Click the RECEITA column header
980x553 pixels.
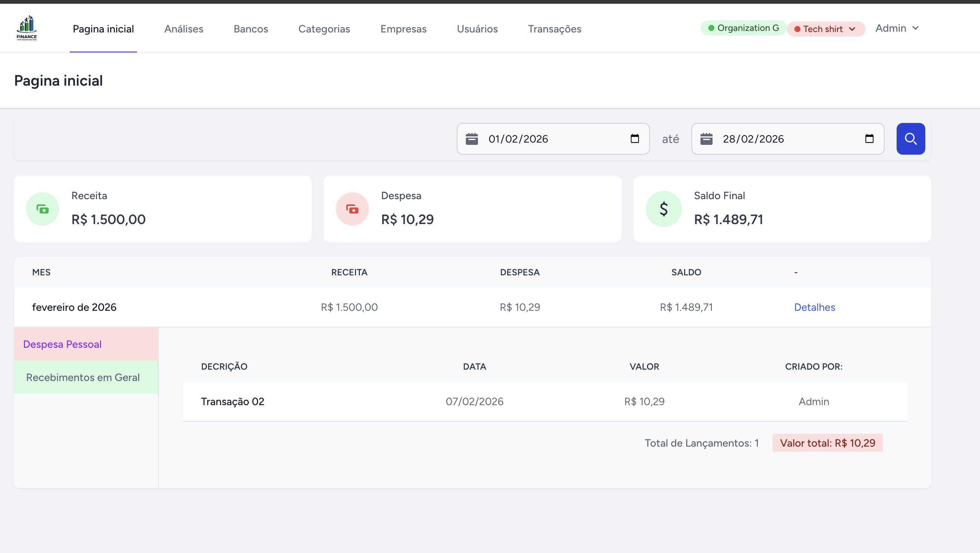click(349, 272)
